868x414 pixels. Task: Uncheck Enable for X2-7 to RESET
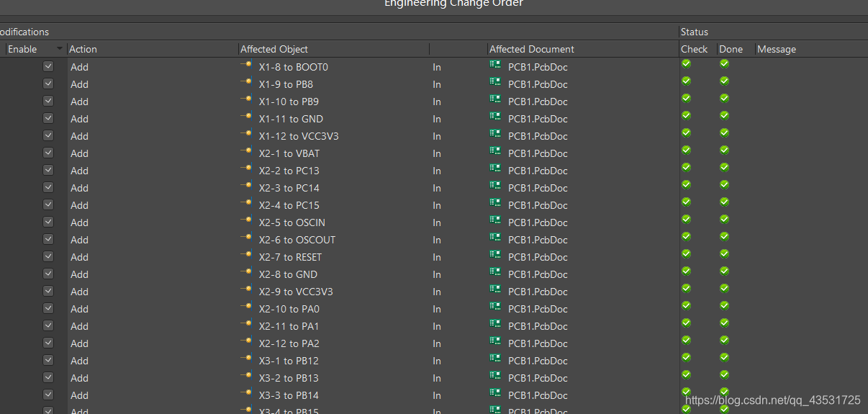point(48,256)
